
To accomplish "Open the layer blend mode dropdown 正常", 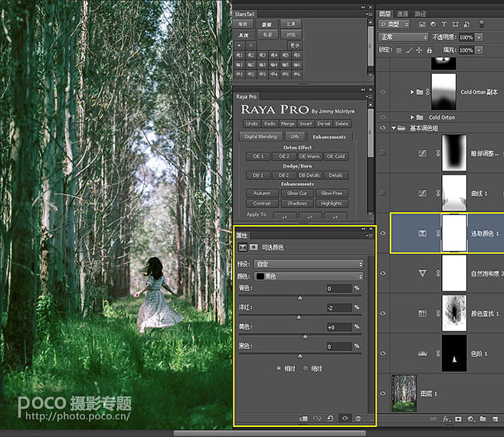I will (403, 38).
